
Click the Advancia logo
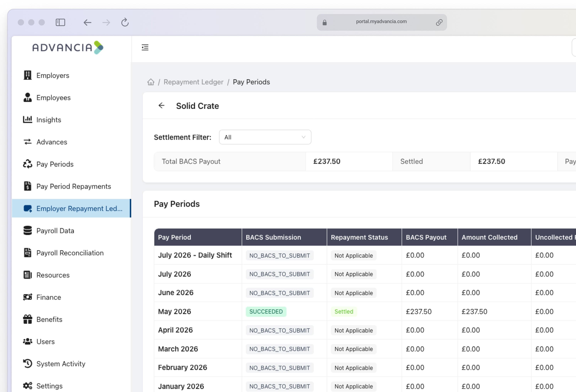(68, 47)
